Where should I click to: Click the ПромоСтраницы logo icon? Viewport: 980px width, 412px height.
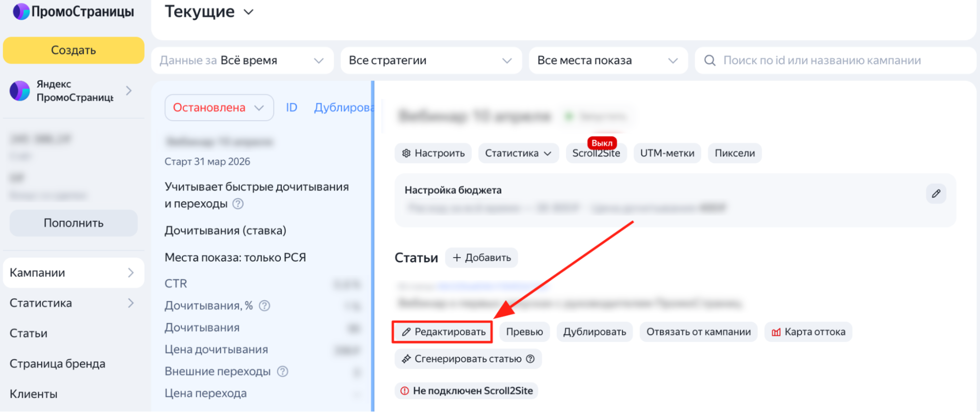(21, 11)
